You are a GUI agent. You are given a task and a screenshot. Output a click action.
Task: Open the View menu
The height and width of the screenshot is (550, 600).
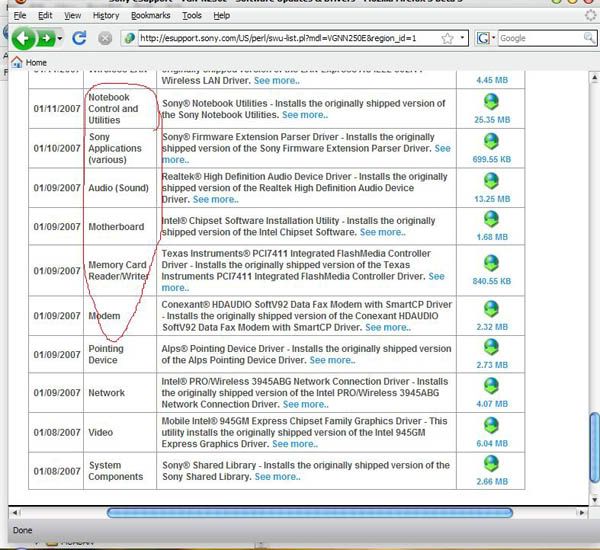coord(72,16)
